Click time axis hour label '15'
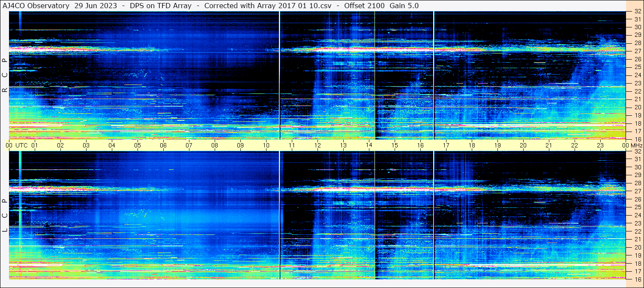This screenshot has width=644, height=288. coord(395,145)
